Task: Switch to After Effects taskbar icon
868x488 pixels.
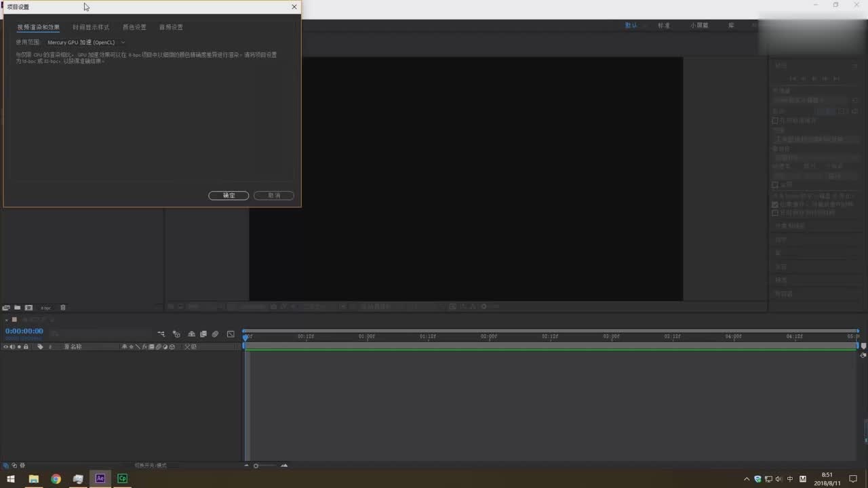Action: click(100, 479)
